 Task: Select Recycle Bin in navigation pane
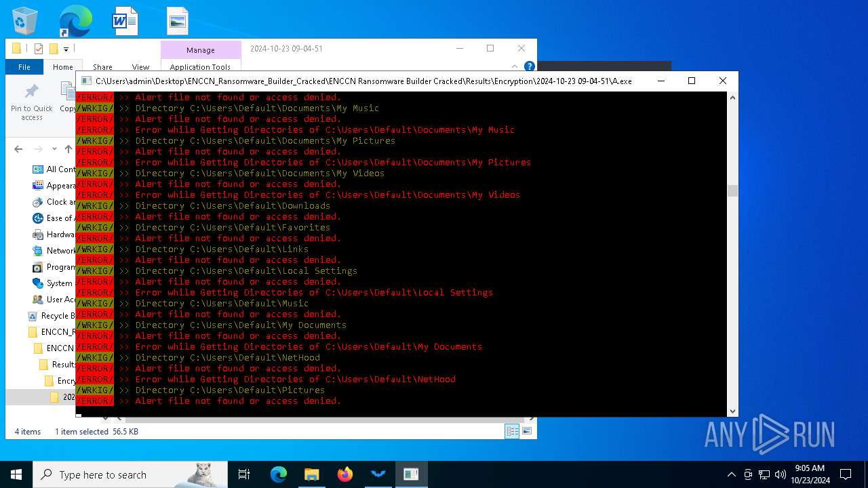pyautogui.click(x=51, y=316)
